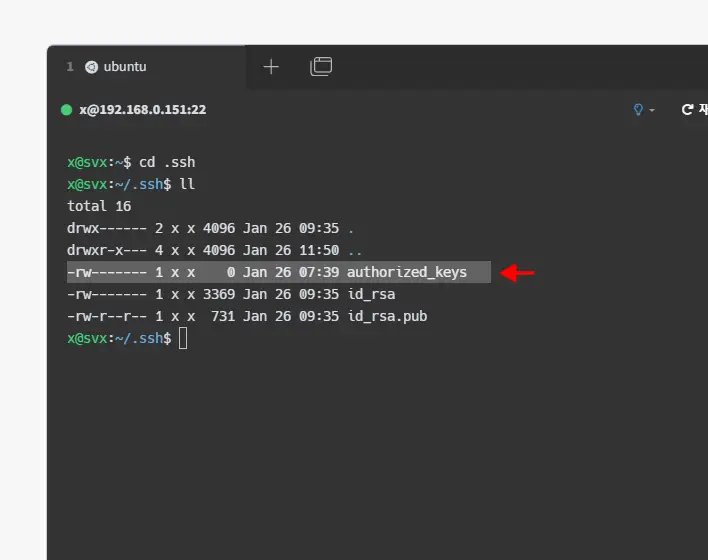Click the lightbulb hints icon
The height and width of the screenshot is (560, 708).
point(638,110)
